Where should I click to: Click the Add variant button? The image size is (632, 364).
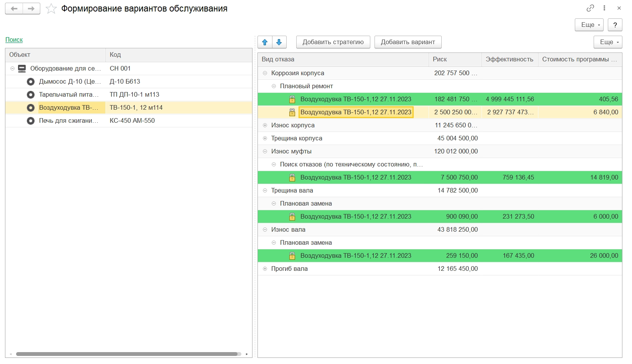click(408, 42)
